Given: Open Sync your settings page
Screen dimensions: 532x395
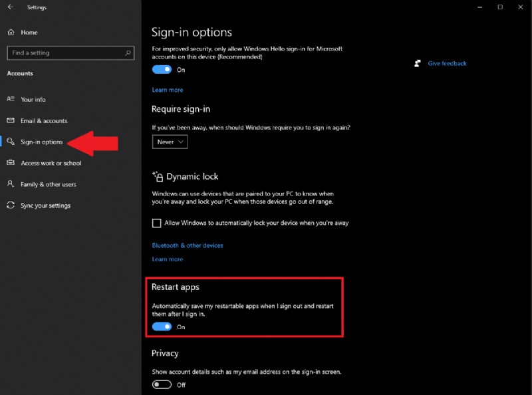Looking at the screenshot, I should click(x=44, y=205).
